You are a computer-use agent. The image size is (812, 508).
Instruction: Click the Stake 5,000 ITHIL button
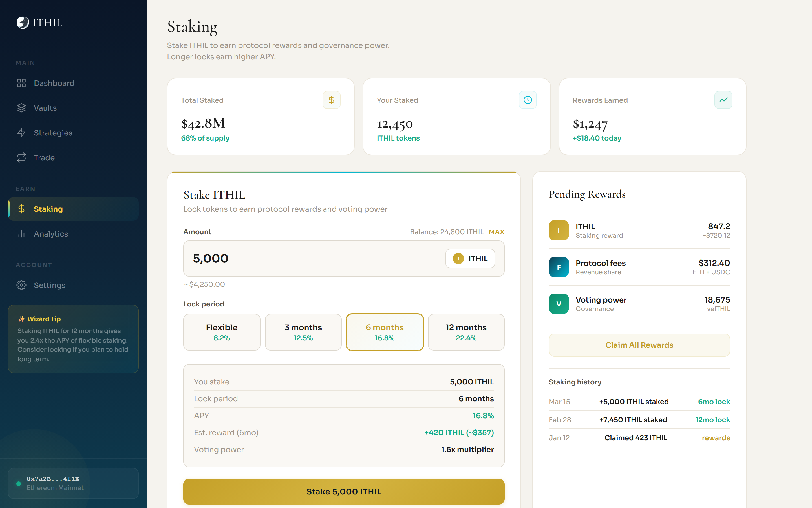point(344,492)
